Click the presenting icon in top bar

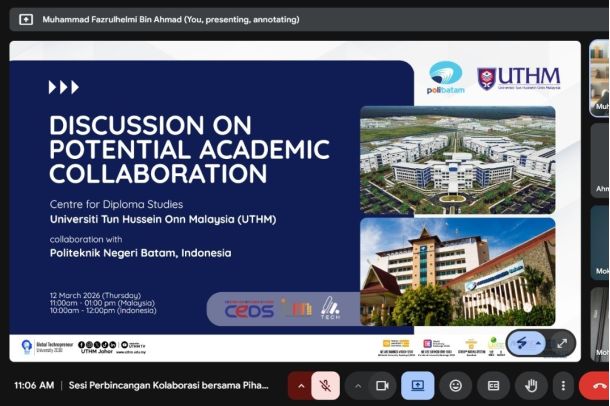pos(25,19)
